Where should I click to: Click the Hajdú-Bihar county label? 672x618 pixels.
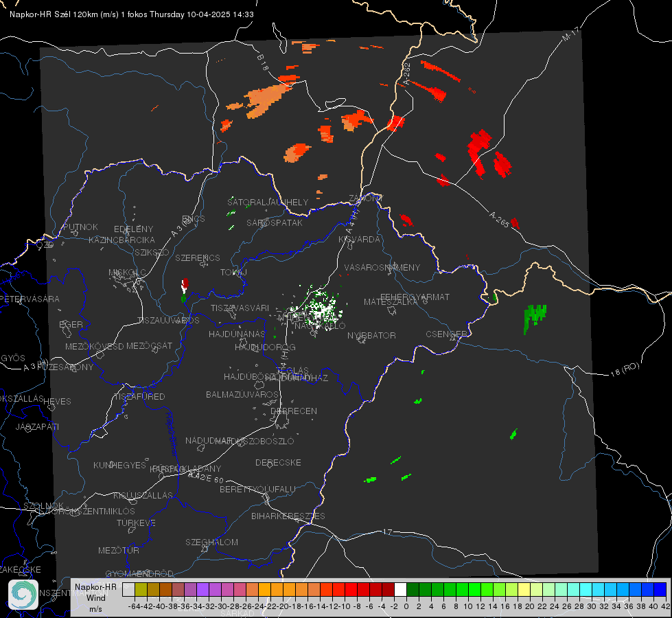click(x=171, y=433)
